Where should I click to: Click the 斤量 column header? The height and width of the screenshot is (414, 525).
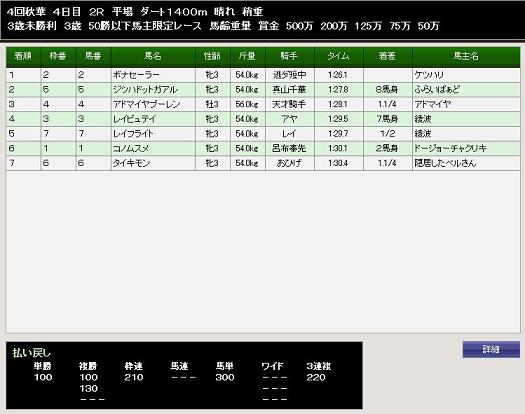247,56
